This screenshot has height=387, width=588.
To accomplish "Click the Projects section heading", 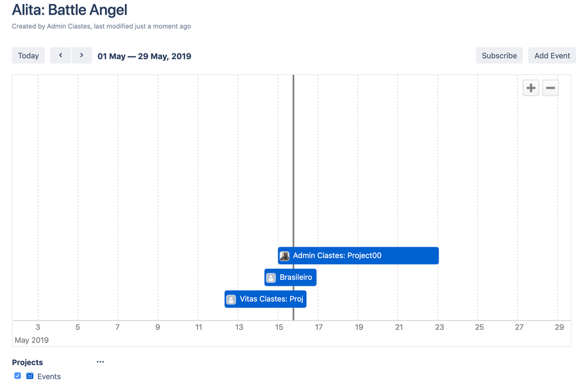I will [26, 362].
